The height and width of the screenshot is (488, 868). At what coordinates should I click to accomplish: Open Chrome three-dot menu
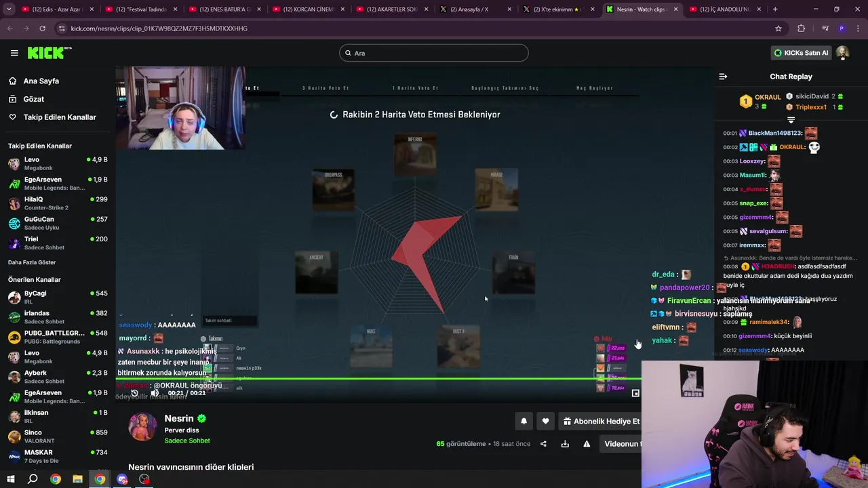point(858,28)
